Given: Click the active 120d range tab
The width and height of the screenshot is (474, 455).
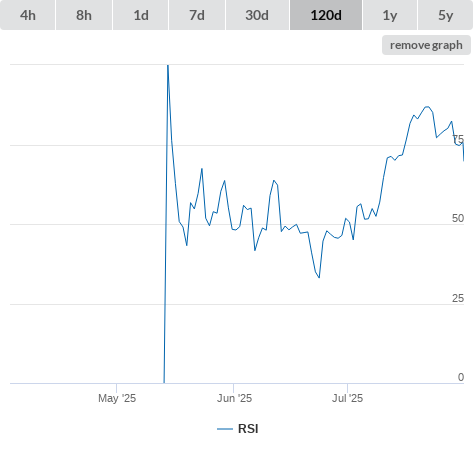Looking at the screenshot, I should click(326, 15).
